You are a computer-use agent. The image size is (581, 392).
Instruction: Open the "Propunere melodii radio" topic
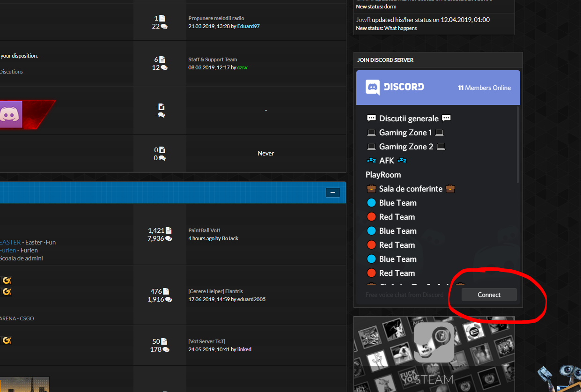pyautogui.click(x=216, y=18)
